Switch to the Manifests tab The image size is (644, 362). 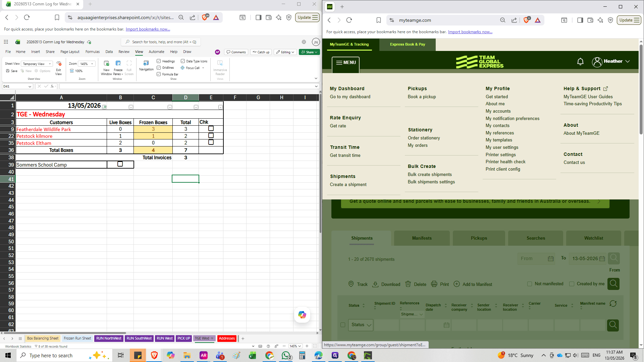(x=422, y=238)
